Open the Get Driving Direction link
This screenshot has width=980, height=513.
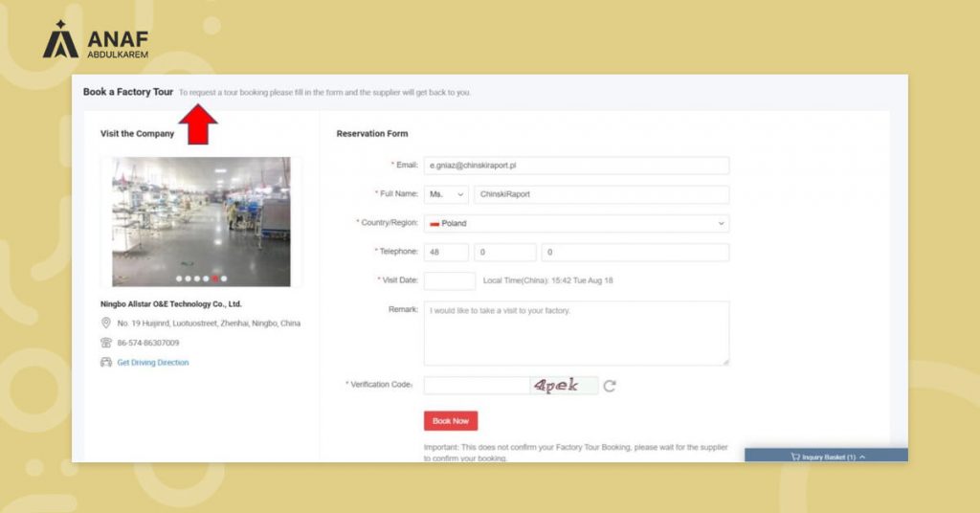(153, 363)
